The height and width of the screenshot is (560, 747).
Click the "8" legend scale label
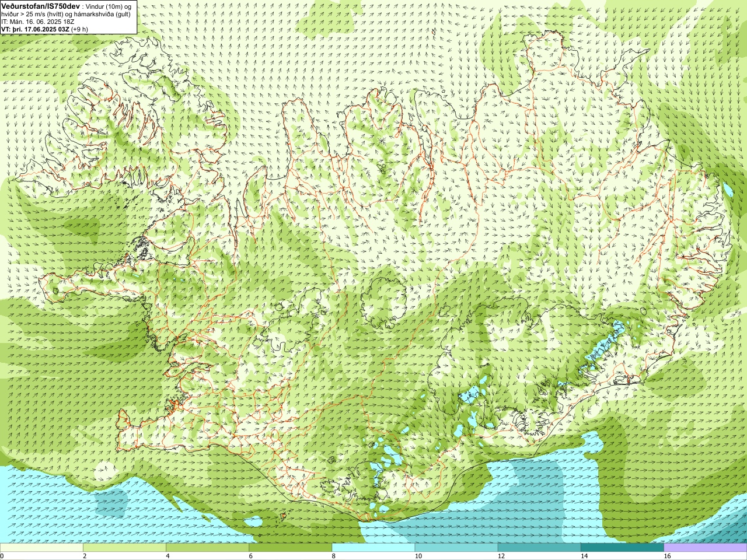point(334,556)
